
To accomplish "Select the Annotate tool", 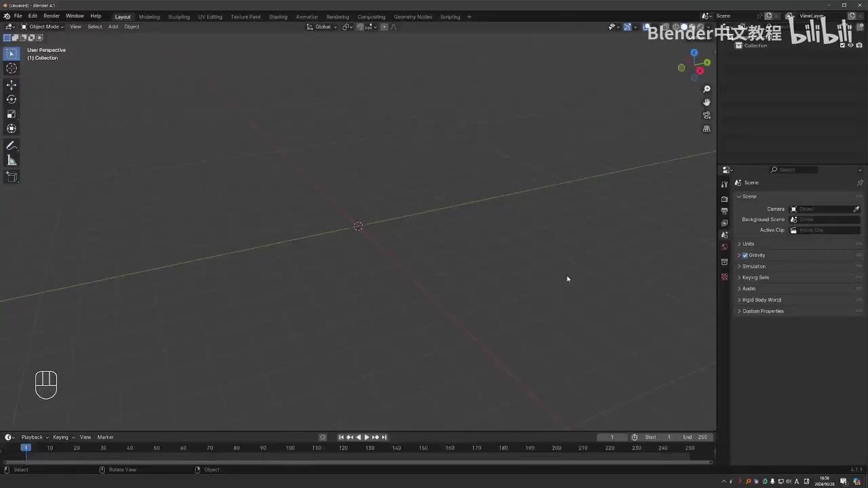I will 12,146.
